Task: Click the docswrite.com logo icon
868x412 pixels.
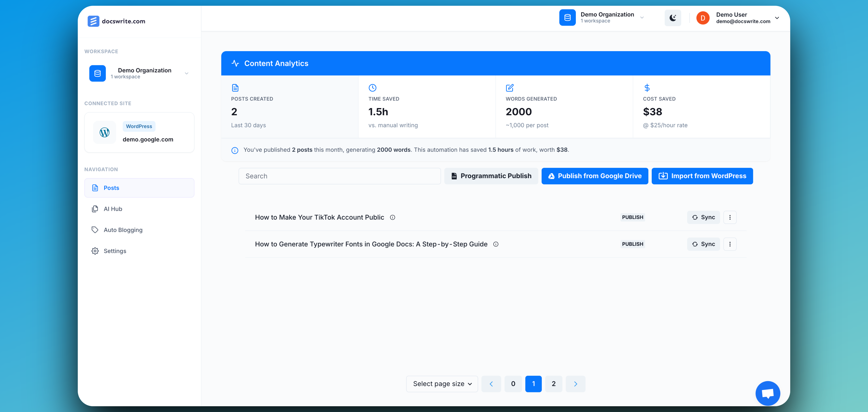Action: click(x=94, y=21)
